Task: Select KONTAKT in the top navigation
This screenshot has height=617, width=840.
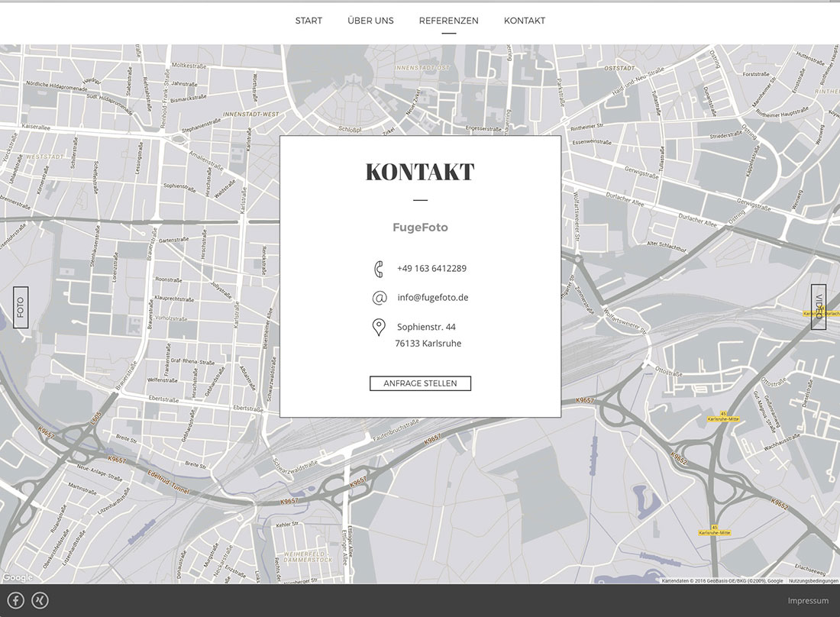Action: [524, 21]
